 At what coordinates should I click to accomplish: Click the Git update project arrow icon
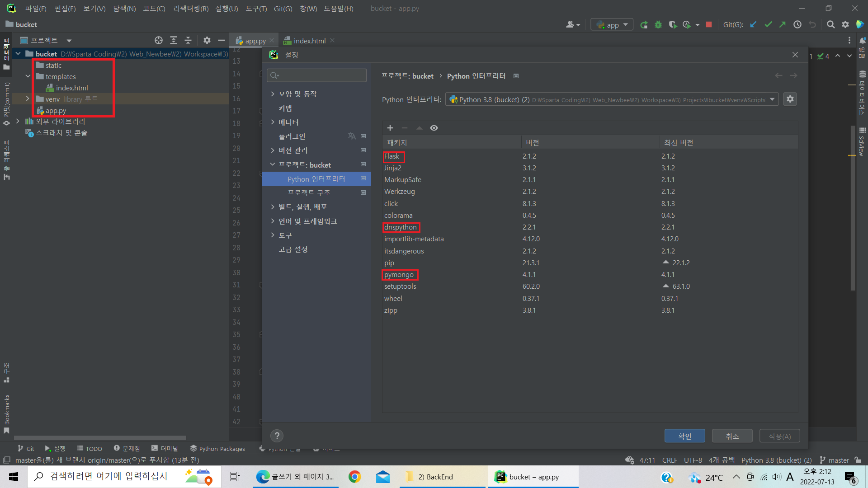[x=753, y=25]
